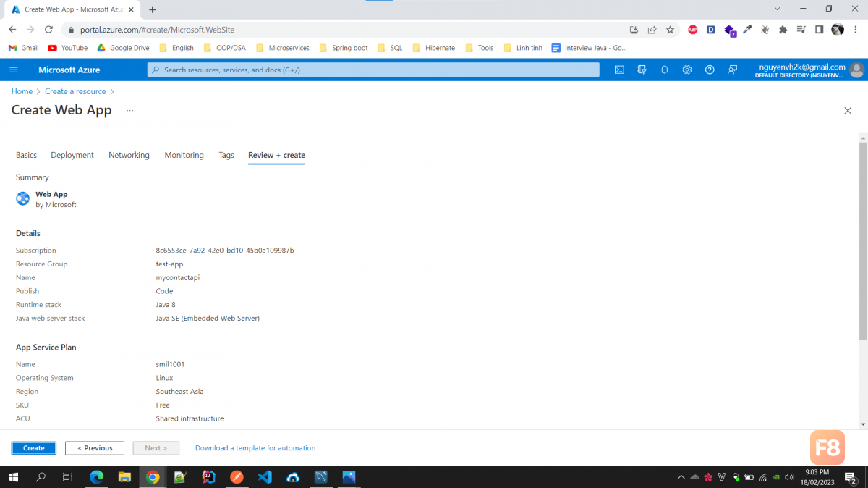Viewport: 868px width, 488px height.
Task: Open the blue D extension icon
Action: pos(711,30)
